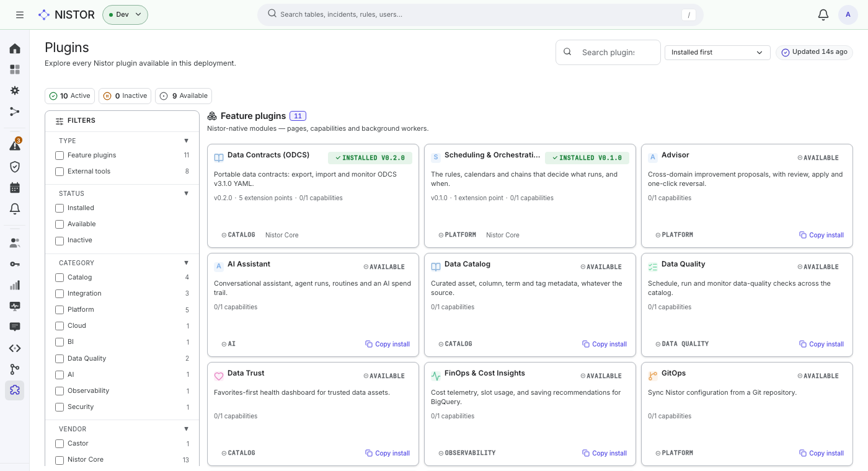Collapse the CATEGORY filter section
868x471 pixels.
coord(186,263)
